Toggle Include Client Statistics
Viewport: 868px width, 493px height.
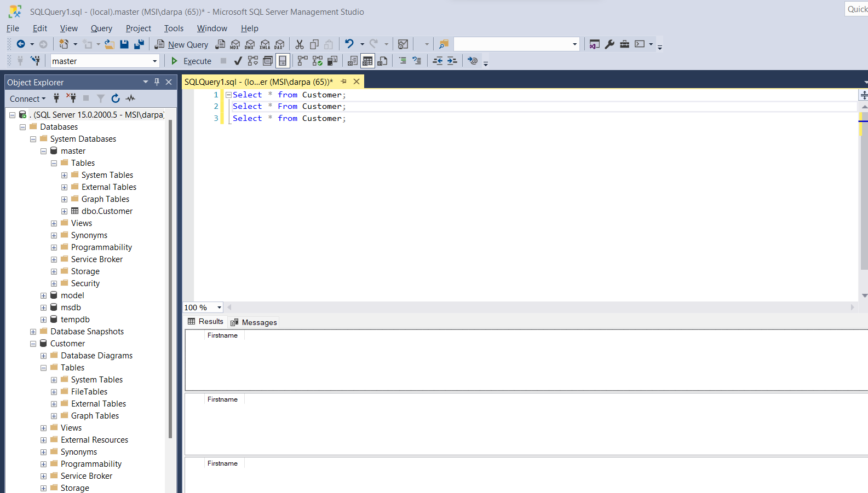pos(332,61)
